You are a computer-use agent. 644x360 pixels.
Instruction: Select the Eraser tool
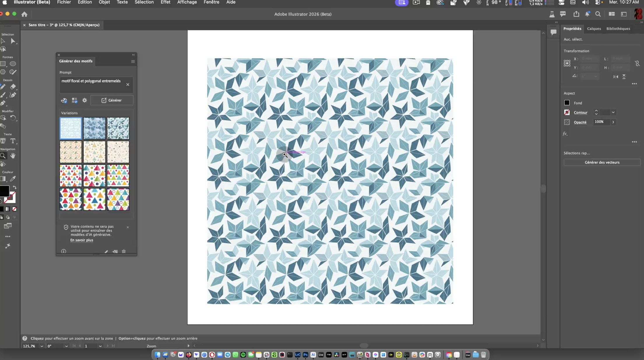(13, 87)
